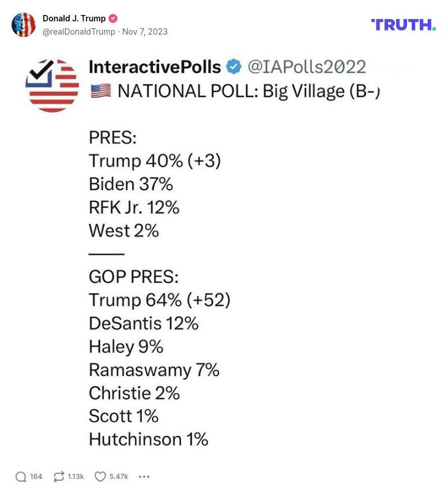The height and width of the screenshot is (494, 448).
Task: Click the @realDonaldTrump handle
Action: coord(80,32)
